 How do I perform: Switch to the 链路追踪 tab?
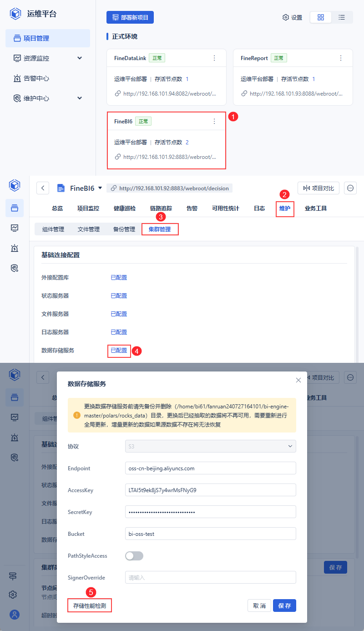pos(161,209)
